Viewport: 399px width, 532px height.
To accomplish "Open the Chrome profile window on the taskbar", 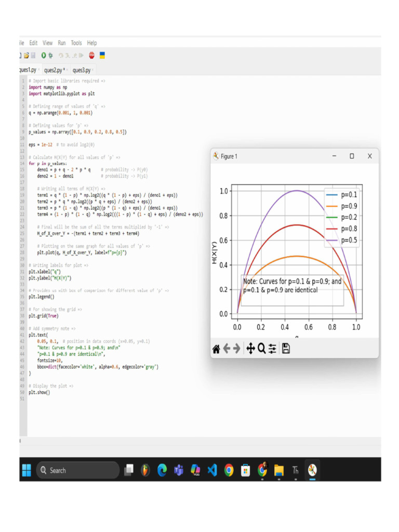I will click(262, 470).
